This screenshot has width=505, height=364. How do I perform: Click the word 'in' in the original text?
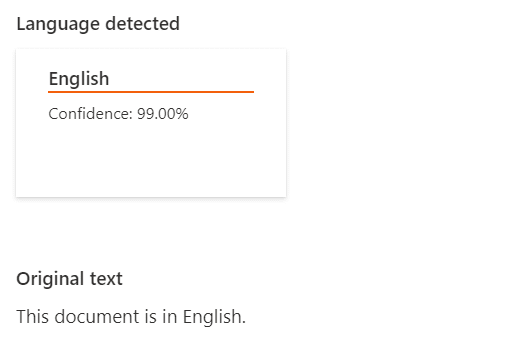point(170,316)
